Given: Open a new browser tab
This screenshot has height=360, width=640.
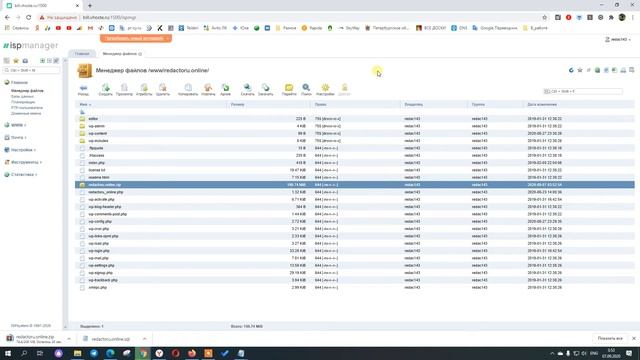Looking at the screenshot, I should (90, 6).
